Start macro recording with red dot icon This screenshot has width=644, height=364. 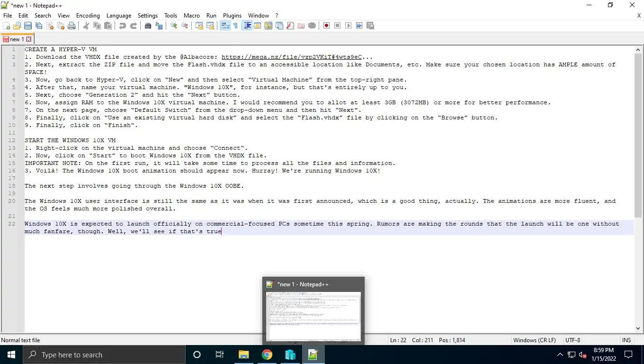coord(327,26)
